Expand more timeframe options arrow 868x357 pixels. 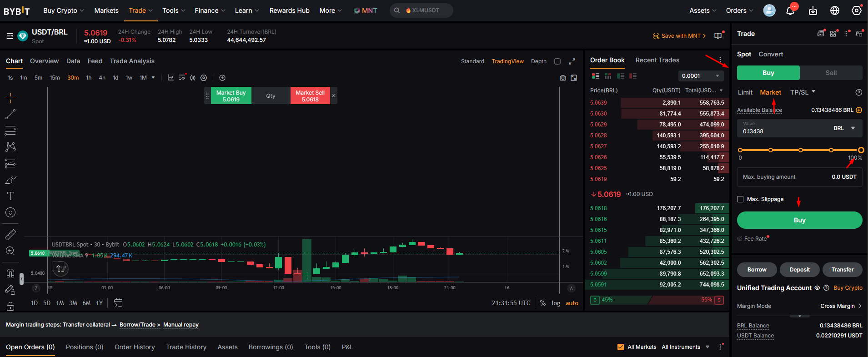click(153, 78)
